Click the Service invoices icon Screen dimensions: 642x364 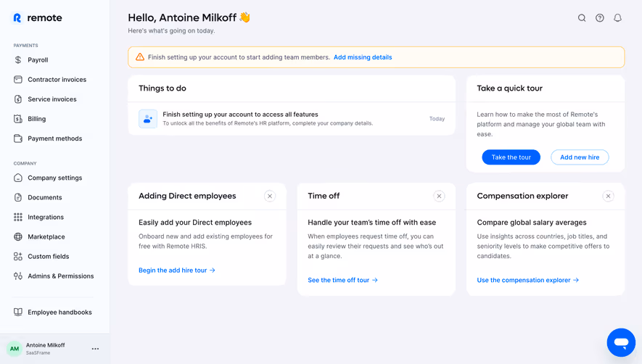coord(18,99)
